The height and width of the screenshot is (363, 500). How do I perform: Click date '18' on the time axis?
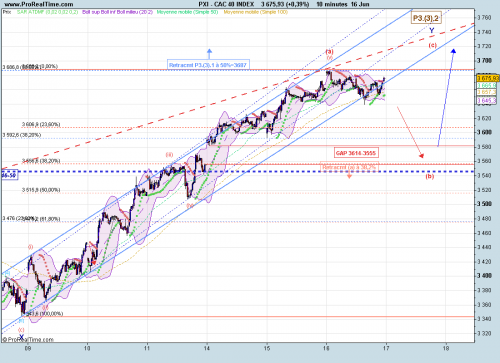[x=446, y=348]
